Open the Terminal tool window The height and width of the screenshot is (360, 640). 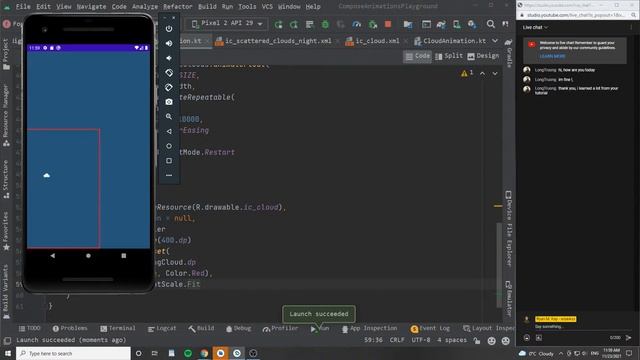(x=118, y=328)
